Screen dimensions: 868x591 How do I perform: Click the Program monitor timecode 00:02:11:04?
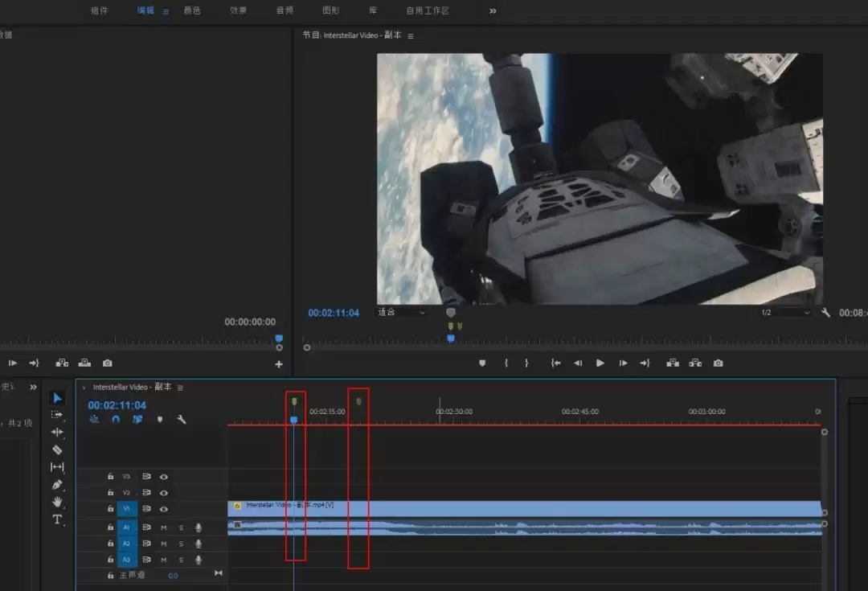click(x=334, y=313)
